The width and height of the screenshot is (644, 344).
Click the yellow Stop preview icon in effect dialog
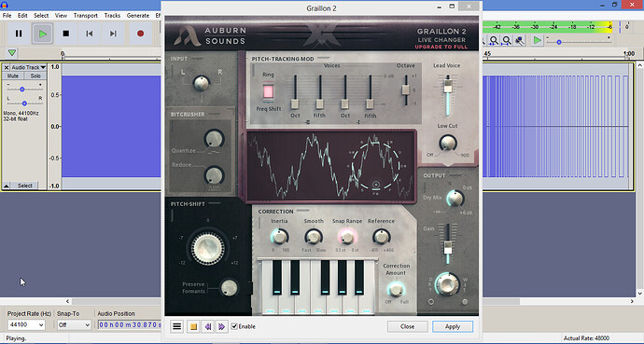(x=193, y=326)
